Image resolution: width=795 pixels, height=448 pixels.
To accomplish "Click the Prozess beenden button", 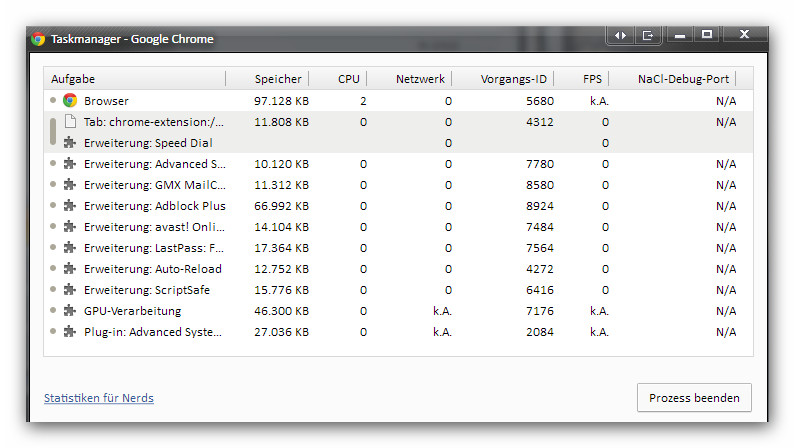I will pos(694,398).
